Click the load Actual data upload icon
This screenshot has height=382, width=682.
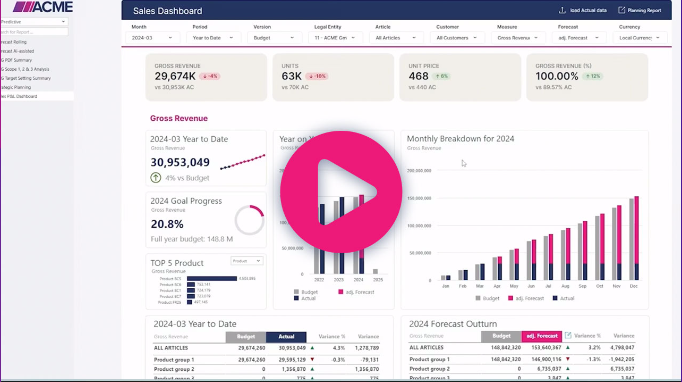562,10
